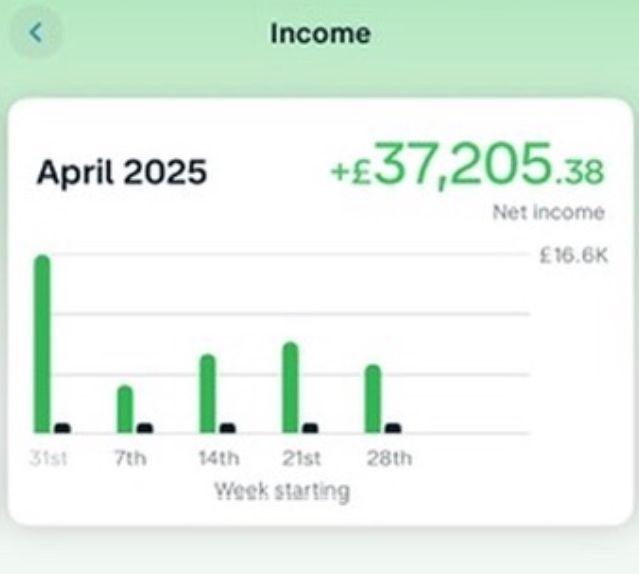Click the April 2025 month heading
The height and width of the screenshot is (574, 639).
point(122,173)
